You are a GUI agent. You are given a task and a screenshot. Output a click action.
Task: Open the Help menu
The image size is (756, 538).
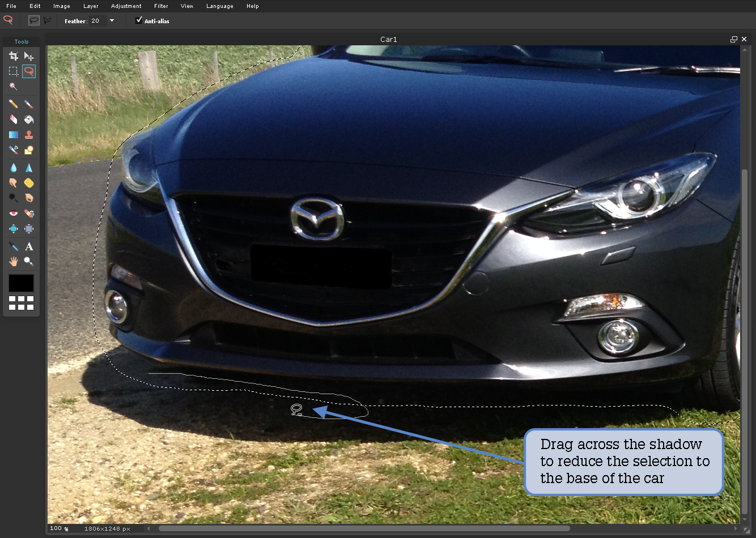tap(253, 6)
